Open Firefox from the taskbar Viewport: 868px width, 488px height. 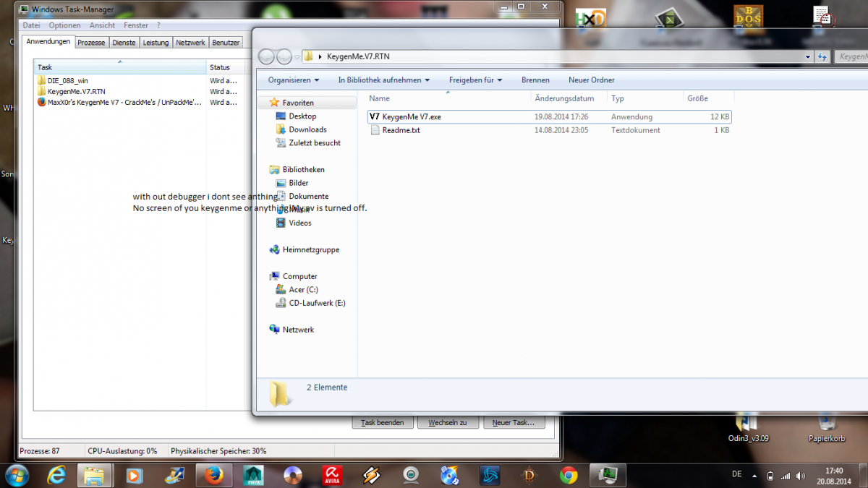[213, 475]
